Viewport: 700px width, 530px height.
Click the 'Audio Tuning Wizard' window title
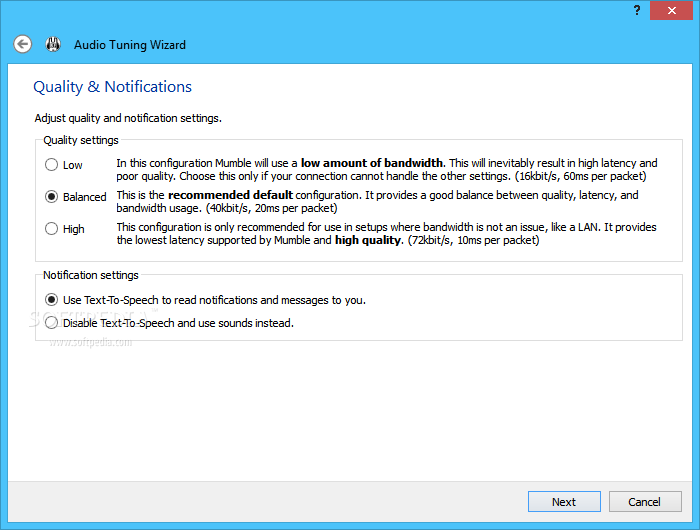[130, 45]
